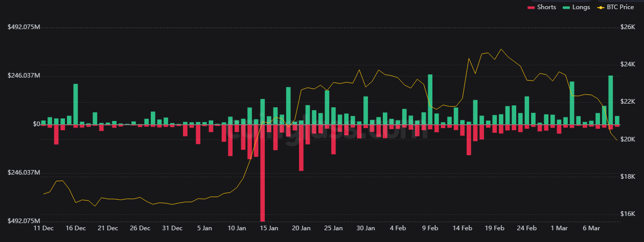The width and height of the screenshot is (644, 242).
Task: Click the 19 Feb date label on x-axis
Action: (494, 228)
